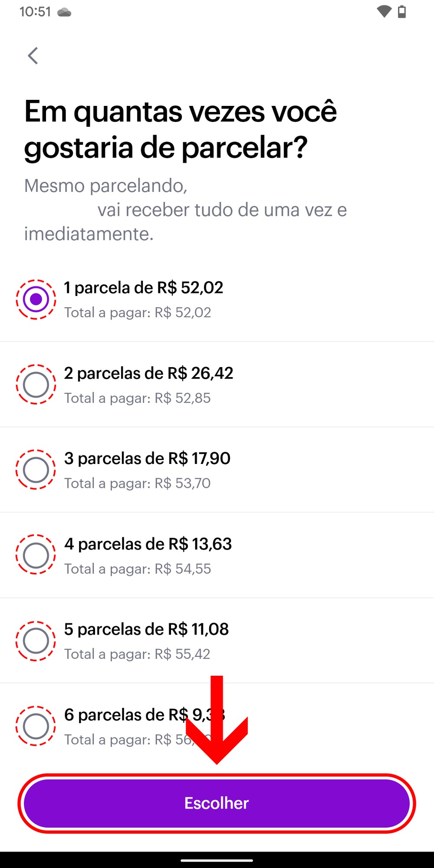Viewport: 434px width, 868px height.
Task: Choose the 3 parcelas radio option
Action: click(36, 470)
